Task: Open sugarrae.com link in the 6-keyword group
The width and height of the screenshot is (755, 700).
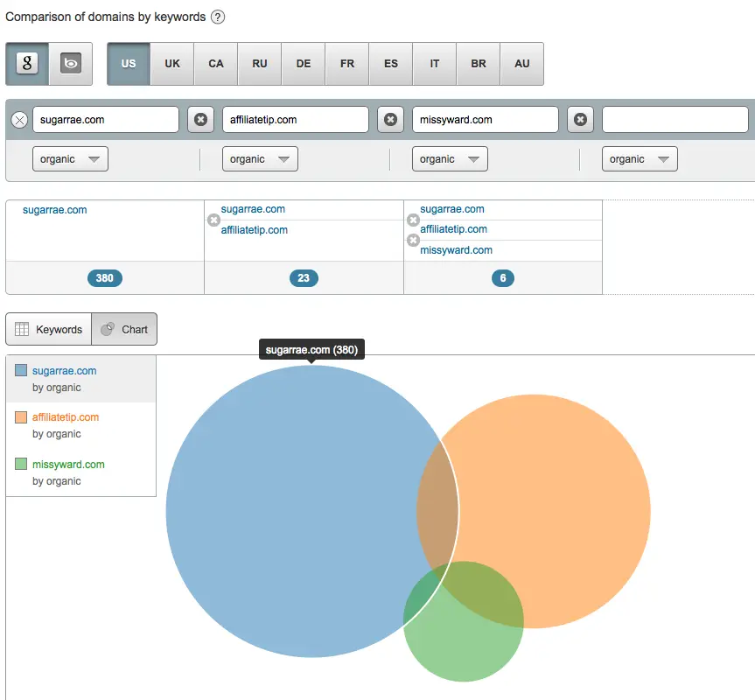Action: (x=452, y=209)
